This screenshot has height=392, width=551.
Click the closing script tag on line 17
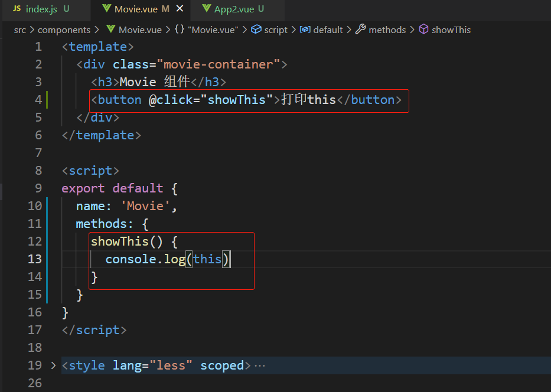point(94,330)
